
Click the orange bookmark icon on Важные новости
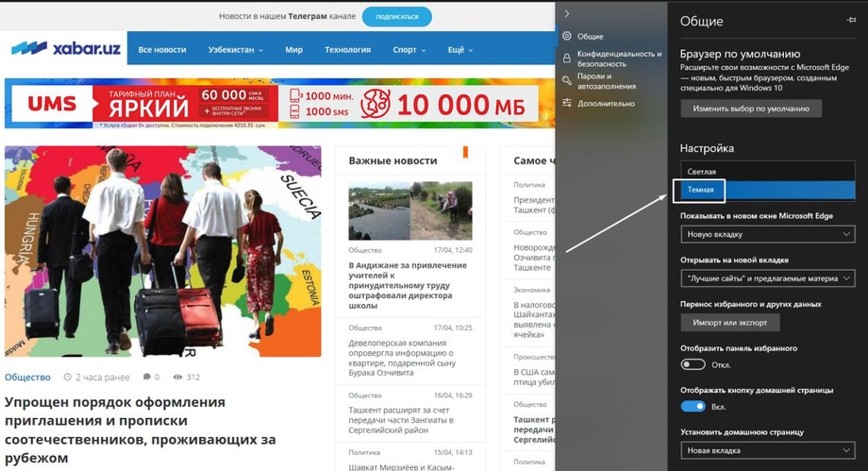[465, 152]
